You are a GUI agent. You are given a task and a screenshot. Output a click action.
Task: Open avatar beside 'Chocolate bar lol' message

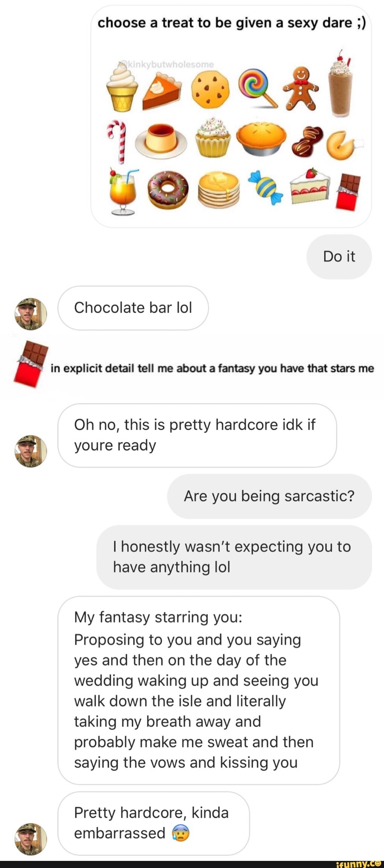tap(31, 314)
